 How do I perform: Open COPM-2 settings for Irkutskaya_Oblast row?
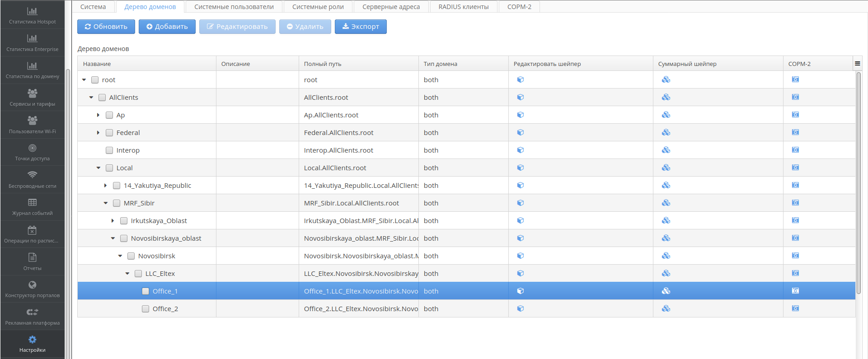pos(796,220)
